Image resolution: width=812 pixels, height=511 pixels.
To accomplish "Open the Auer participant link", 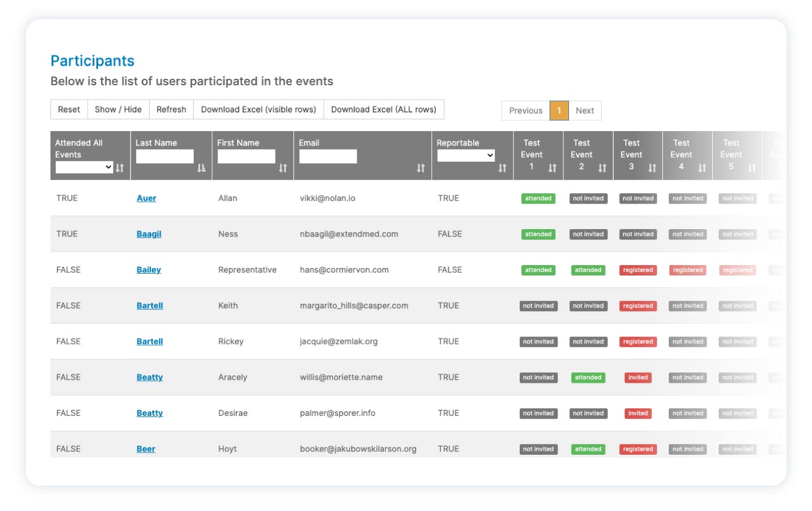I will coord(146,198).
